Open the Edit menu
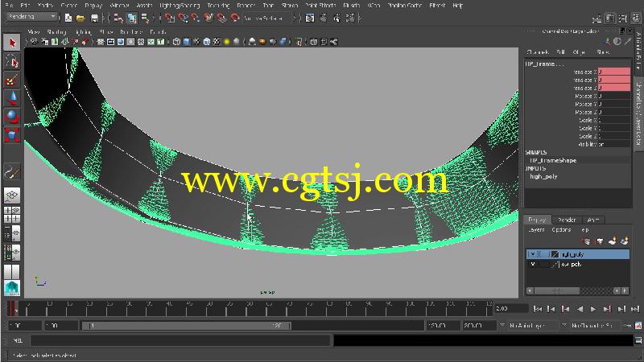644x362 pixels. tap(25, 6)
